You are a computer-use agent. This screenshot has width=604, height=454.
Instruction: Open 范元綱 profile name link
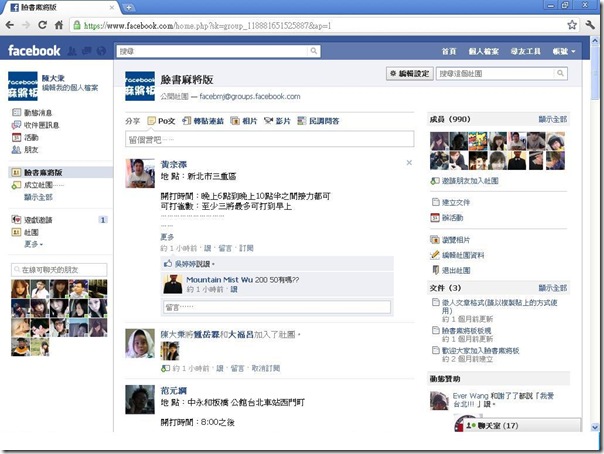click(174, 390)
